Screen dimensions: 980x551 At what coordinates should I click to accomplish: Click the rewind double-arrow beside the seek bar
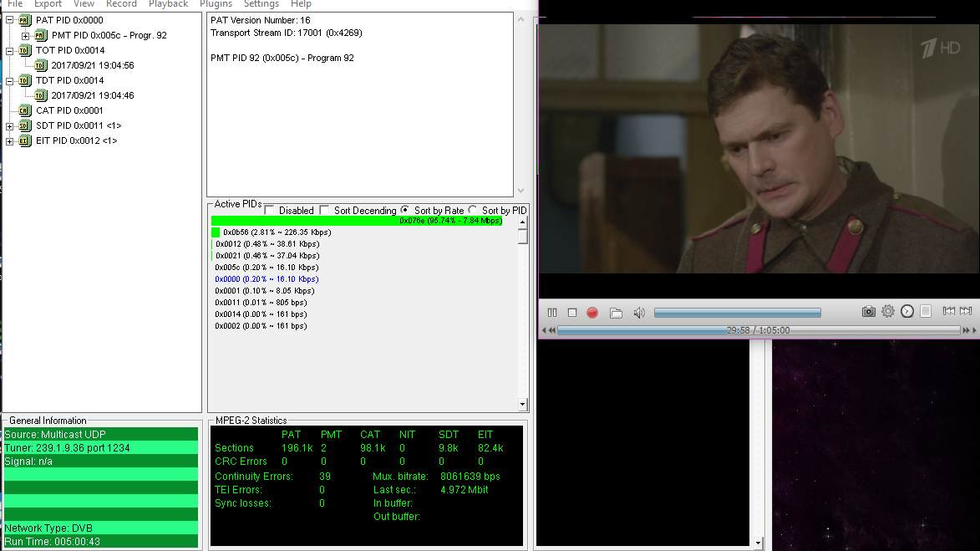click(552, 330)
